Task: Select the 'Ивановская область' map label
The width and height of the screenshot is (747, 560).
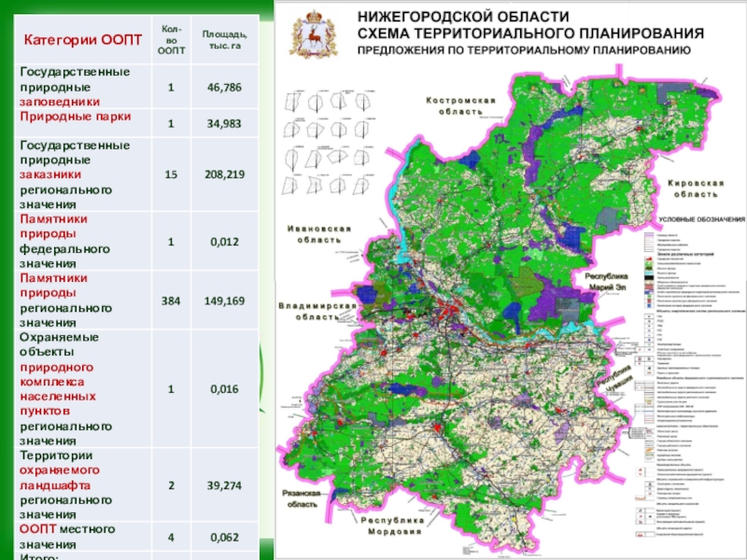Action: (x=318, y=234)
